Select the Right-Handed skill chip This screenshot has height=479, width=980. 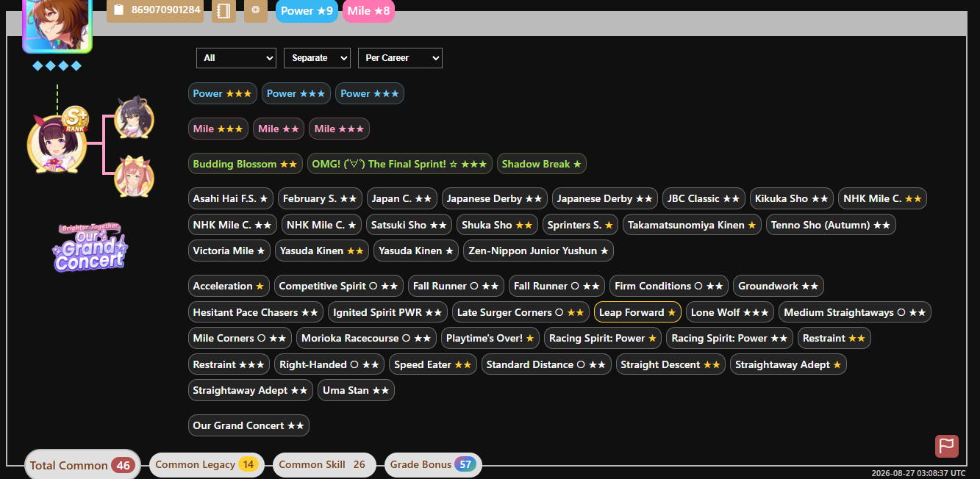[330, 364]
